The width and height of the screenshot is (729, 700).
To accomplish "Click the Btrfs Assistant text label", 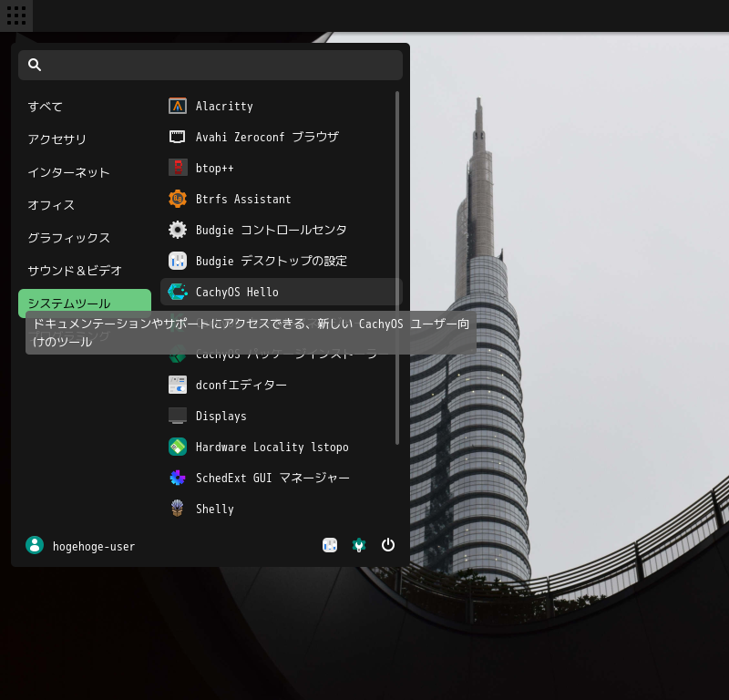I will coord(243,199).
